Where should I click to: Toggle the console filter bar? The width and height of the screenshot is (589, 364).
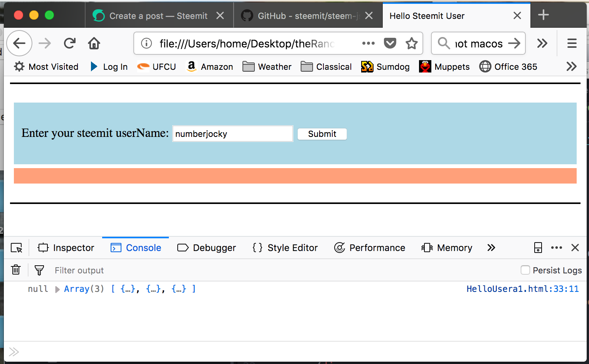39,270
